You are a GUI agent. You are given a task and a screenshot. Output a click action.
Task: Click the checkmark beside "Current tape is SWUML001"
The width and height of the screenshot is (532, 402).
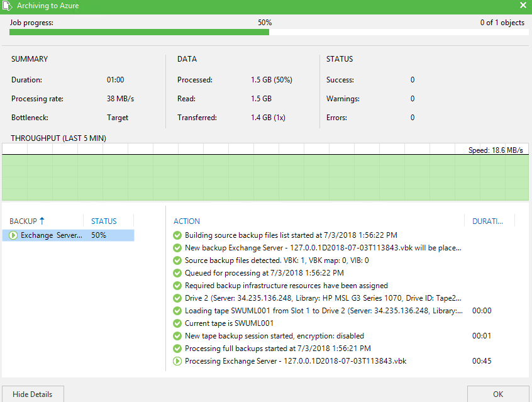(177, 323)
